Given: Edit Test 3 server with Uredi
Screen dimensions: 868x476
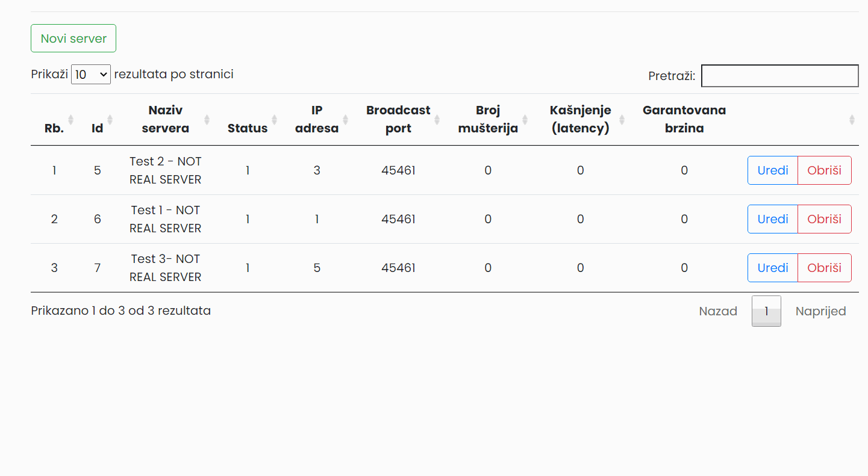Looking at the screenshot, I should point(773,268).
